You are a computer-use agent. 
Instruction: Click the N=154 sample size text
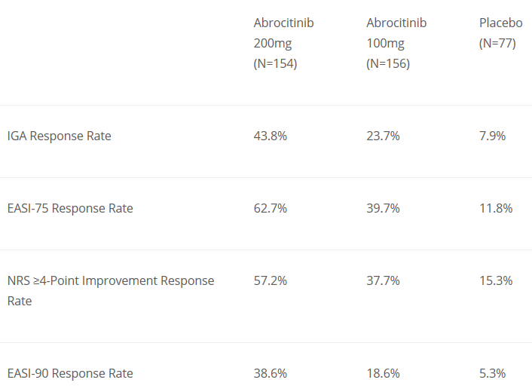click(x=276, y=63)
